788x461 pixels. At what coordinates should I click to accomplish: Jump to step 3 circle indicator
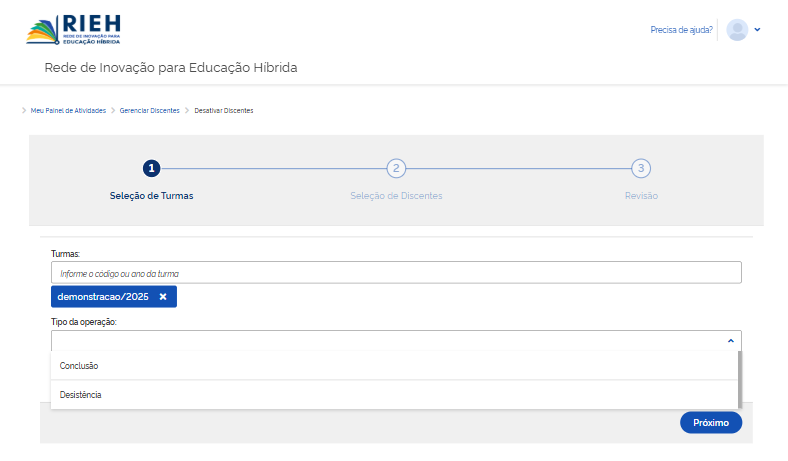641,168
